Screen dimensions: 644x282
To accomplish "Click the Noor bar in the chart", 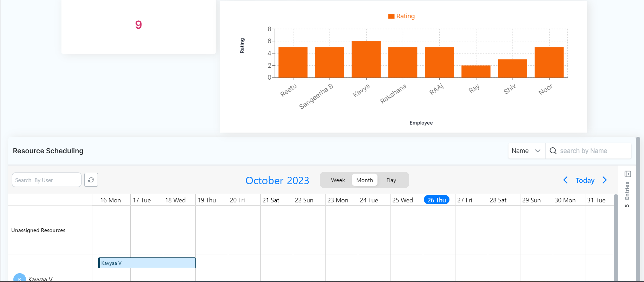I will (549, 62).
